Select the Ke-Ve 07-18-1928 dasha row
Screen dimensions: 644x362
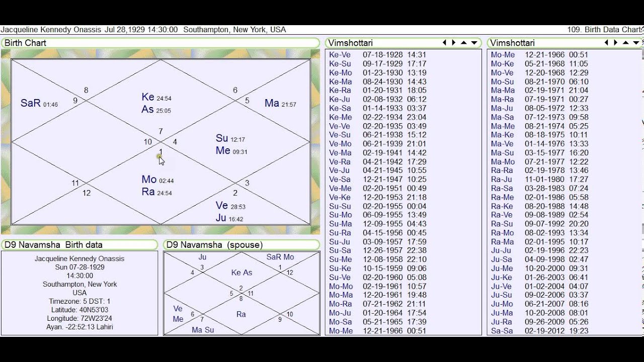click(378, 55)
